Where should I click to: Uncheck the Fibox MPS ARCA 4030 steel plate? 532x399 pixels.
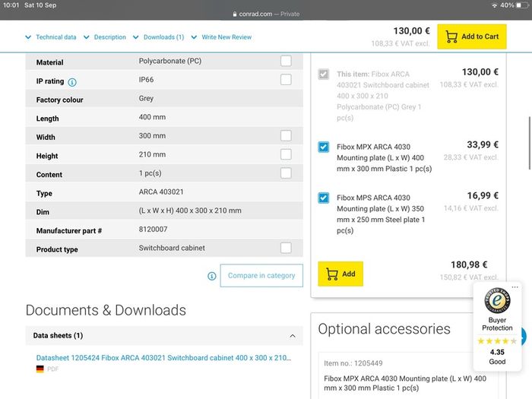(323, 198)
